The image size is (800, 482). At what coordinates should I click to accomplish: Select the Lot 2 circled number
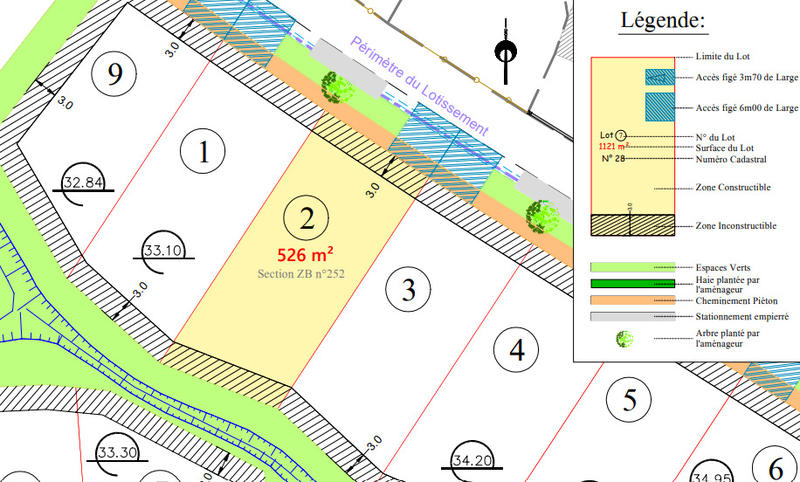[307, 216]
